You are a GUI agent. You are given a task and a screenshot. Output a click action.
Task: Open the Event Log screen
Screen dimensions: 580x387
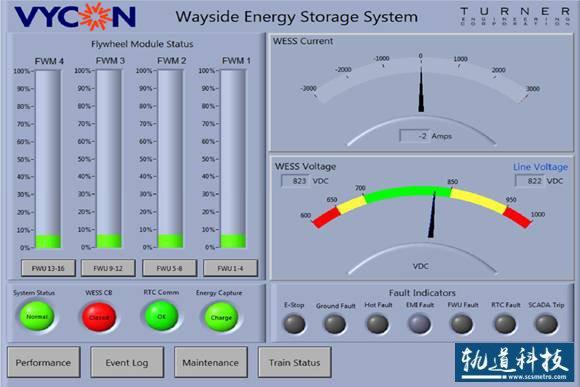127,362
